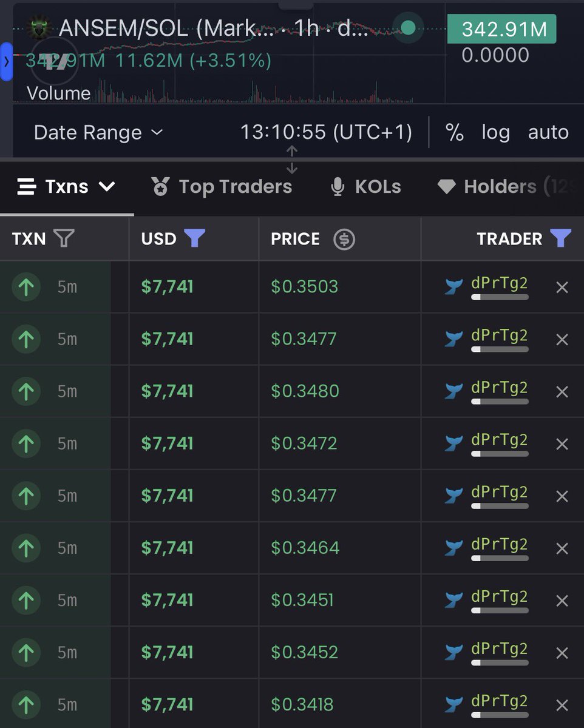This screenshot has width=584, height=728.
Task: Toggle log scale on chart
Action: tap(495, 132)
